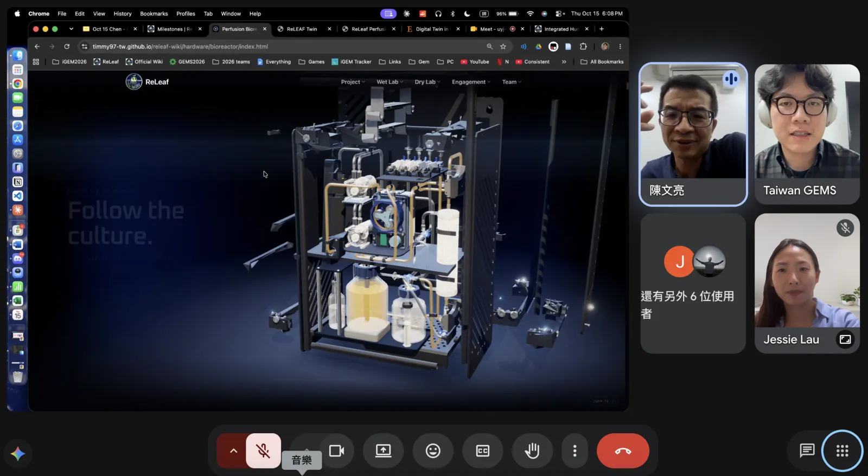The width and height of the screenshot is (868, 476).
Task: Add a new Chrome tab with plus
Action: click(x=602, y=29)
